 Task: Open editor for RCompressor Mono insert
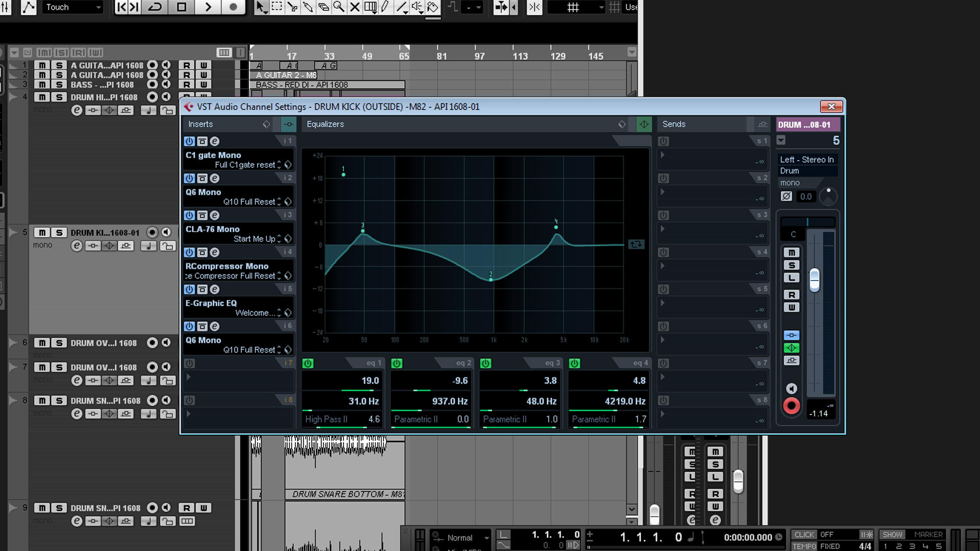[x=215, y=253]
